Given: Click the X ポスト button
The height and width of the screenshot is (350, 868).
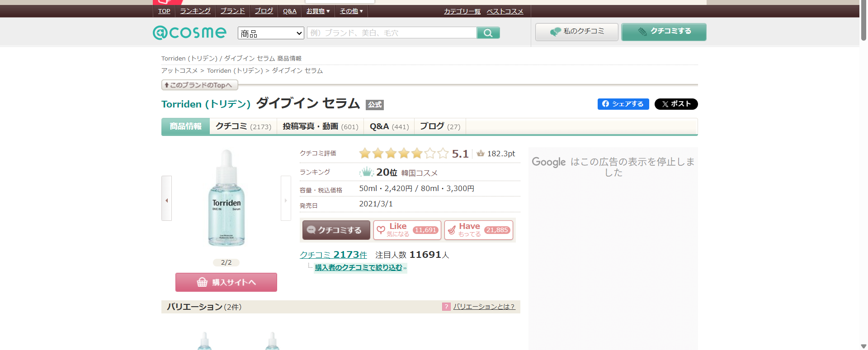Looking at the screenshot, I should pos(676,104).
